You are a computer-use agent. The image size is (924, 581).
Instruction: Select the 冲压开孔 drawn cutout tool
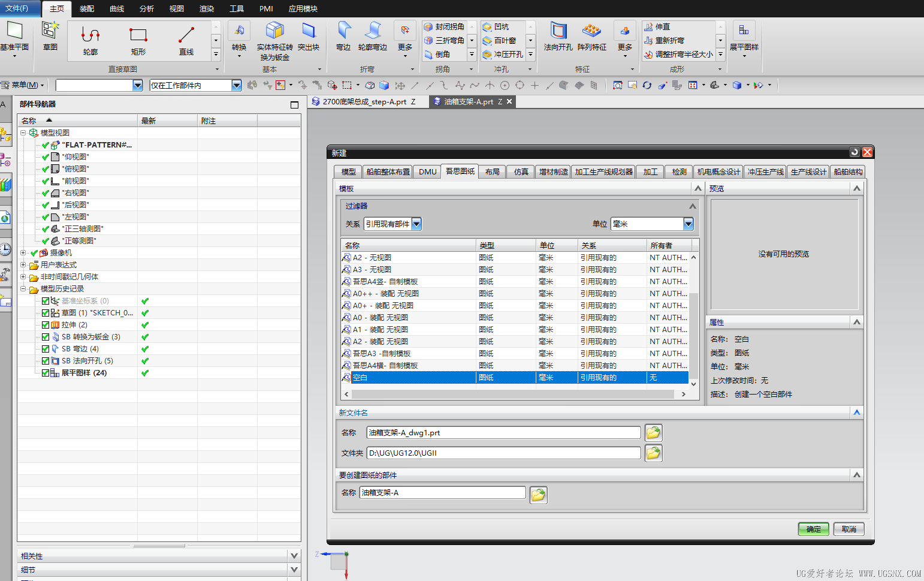pos(503,55)
